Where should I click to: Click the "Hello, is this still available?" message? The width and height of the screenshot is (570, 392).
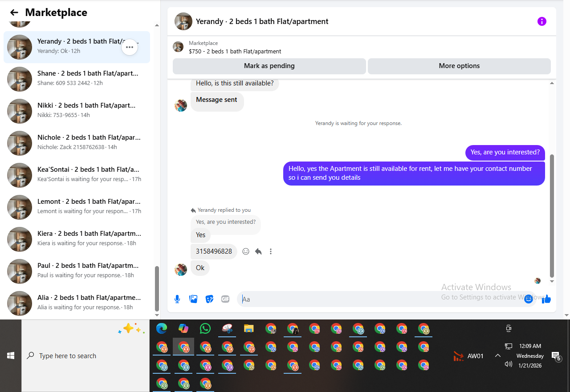point(235,83)
